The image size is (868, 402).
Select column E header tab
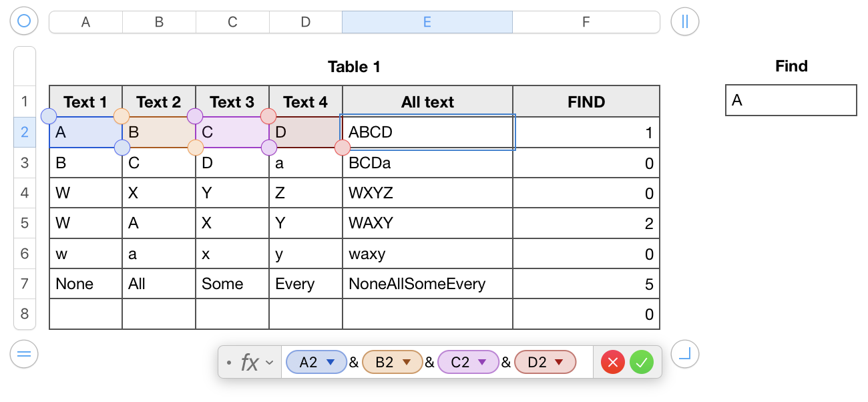[x=427, y=22]
